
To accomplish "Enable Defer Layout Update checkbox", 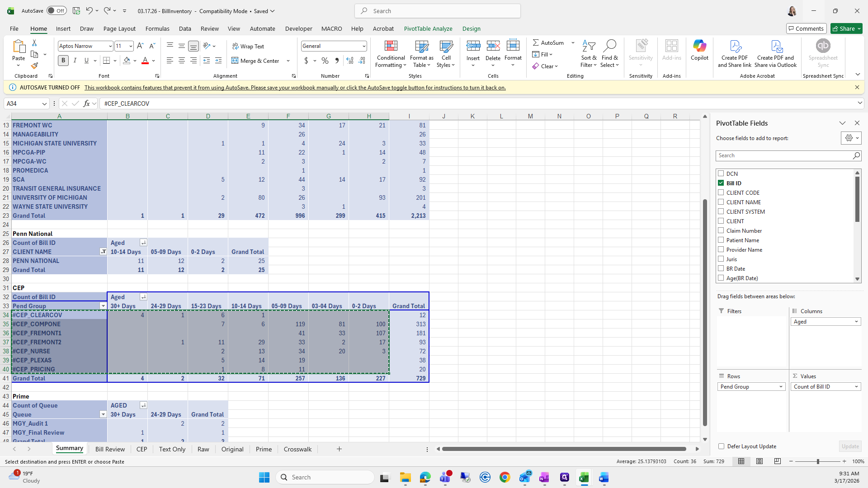I will (721, 446).
